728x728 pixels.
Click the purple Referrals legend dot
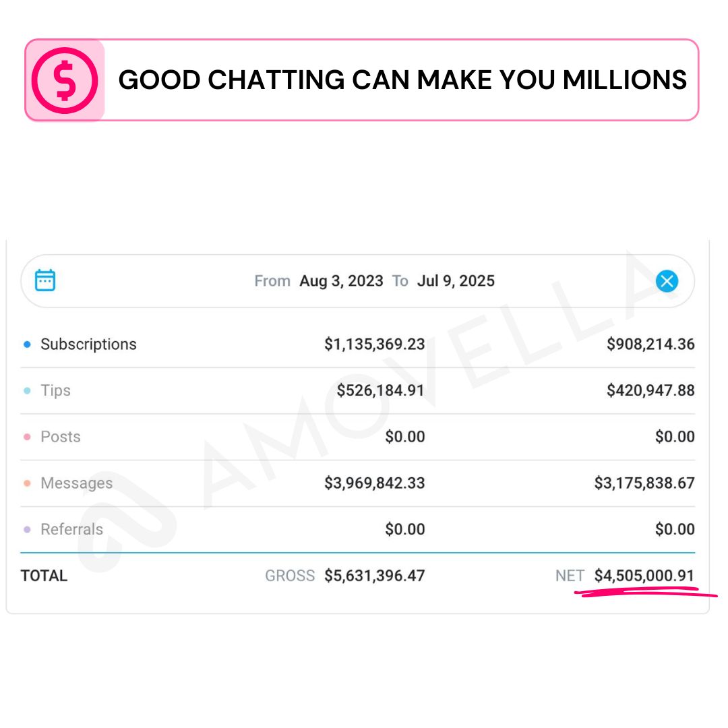(27, 530)
